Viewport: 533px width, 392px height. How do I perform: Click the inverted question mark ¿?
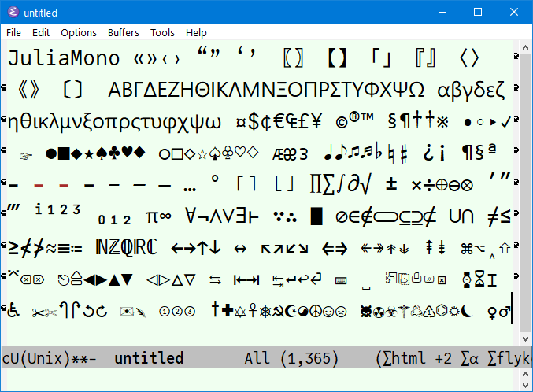428,153
